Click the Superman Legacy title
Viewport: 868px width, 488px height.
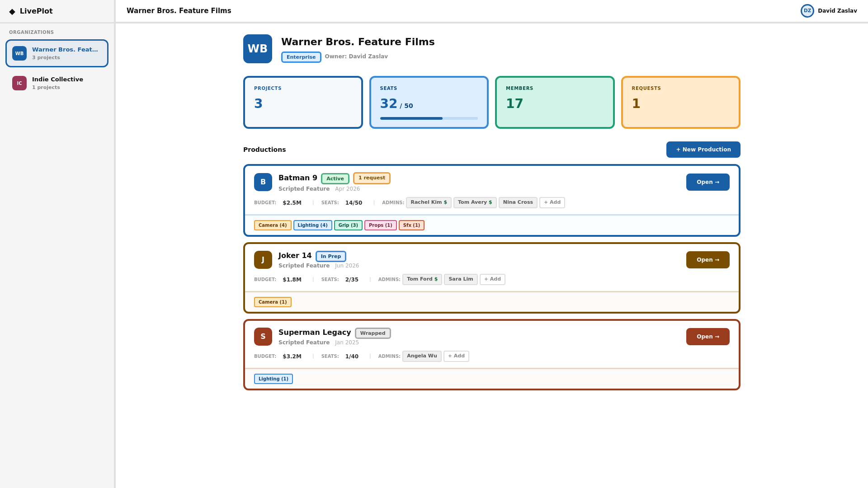pyautogui.click(x=315, y=333)
